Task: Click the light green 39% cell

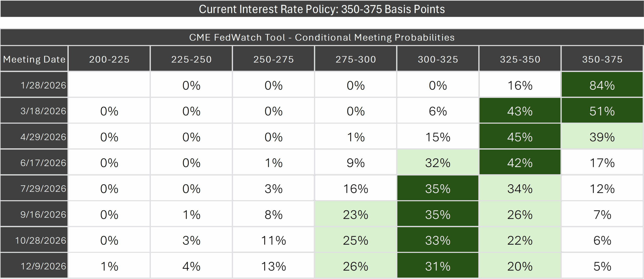Action: click(602, 137)
